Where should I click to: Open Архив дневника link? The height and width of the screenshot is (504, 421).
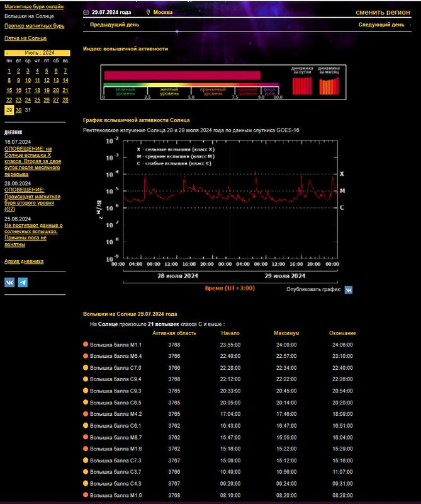point(24,261)
